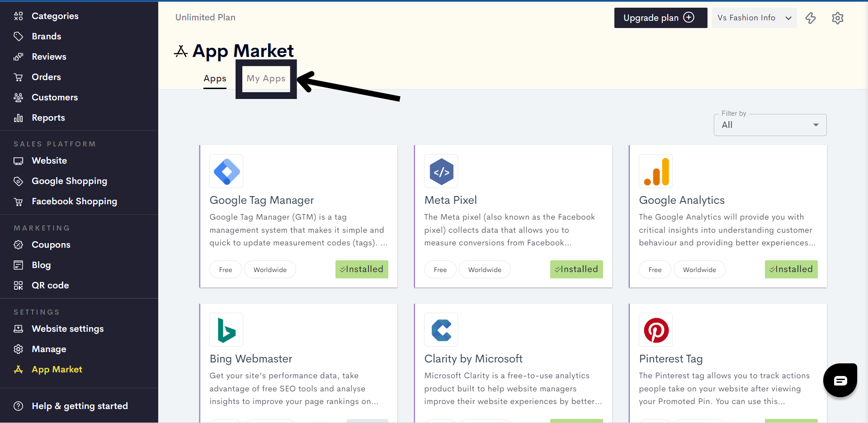Click the Google Analytics title

[x=682, y=200]
